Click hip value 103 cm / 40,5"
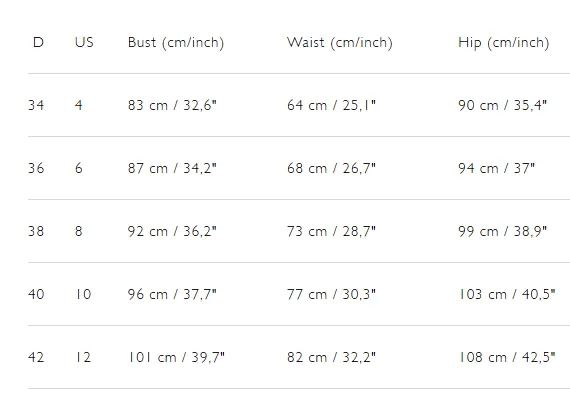The width and height of the screenshot is (570, 400). coord(507,294)
